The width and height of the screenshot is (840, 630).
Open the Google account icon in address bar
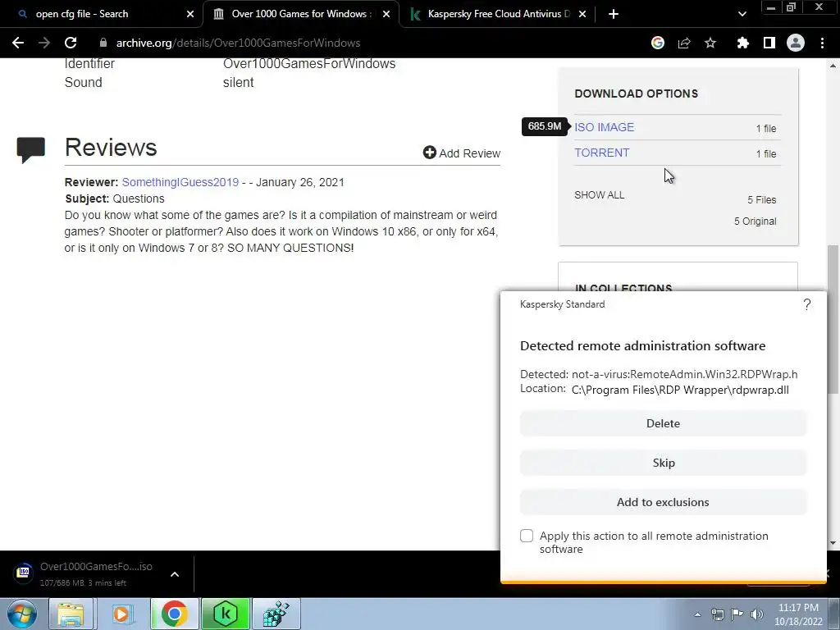pos(658,43)
